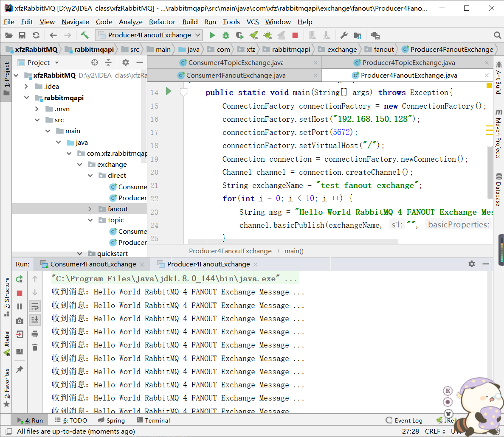Collapse the rabbitmqapi module node

[x=26, y=98]
